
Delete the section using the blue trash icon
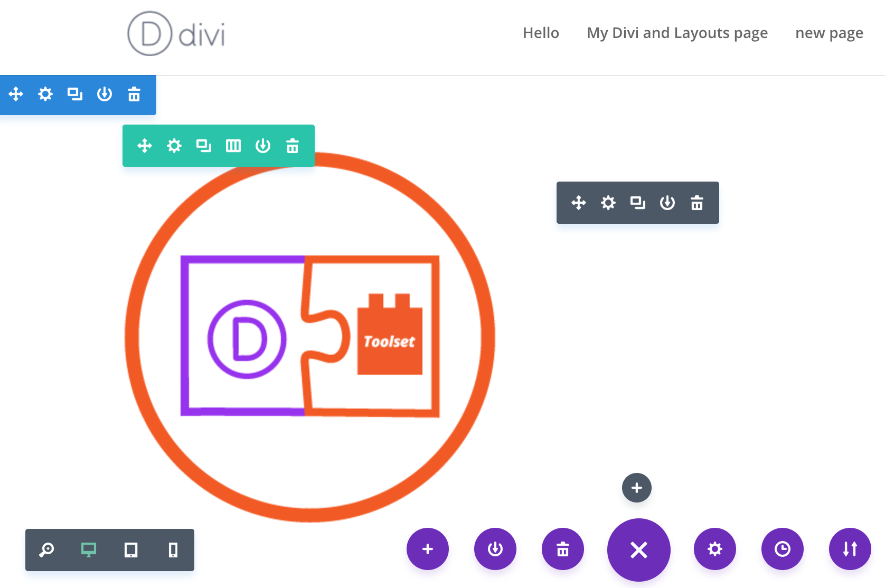point(134,95)
